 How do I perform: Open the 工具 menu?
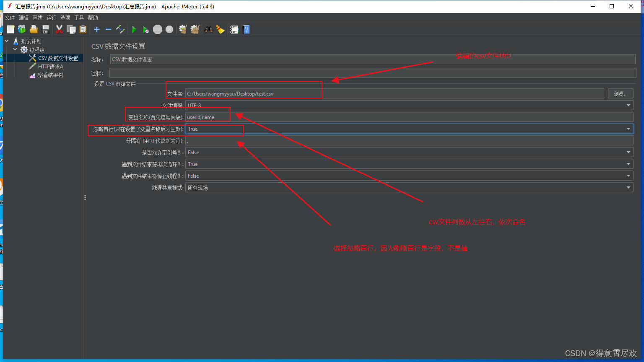coord(79,18)
